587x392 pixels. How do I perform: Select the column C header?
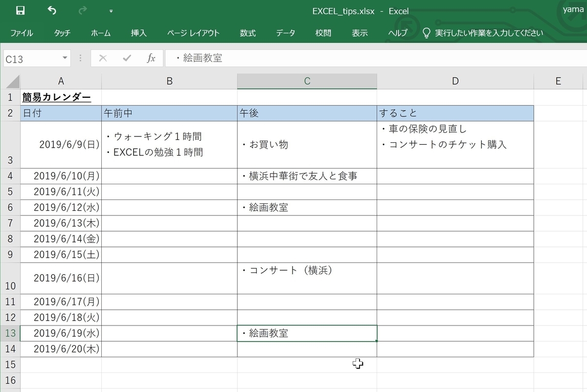(307, 81)
